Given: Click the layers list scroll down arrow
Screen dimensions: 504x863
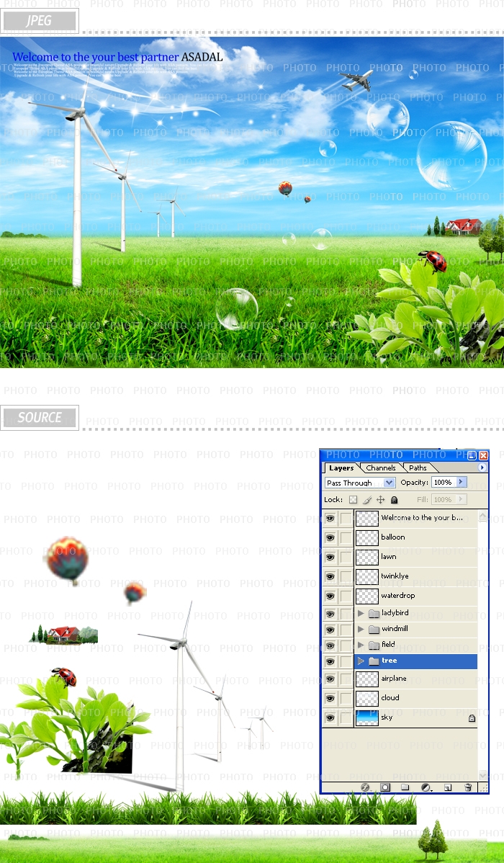Looking at the screenshot, I should 483,775.
